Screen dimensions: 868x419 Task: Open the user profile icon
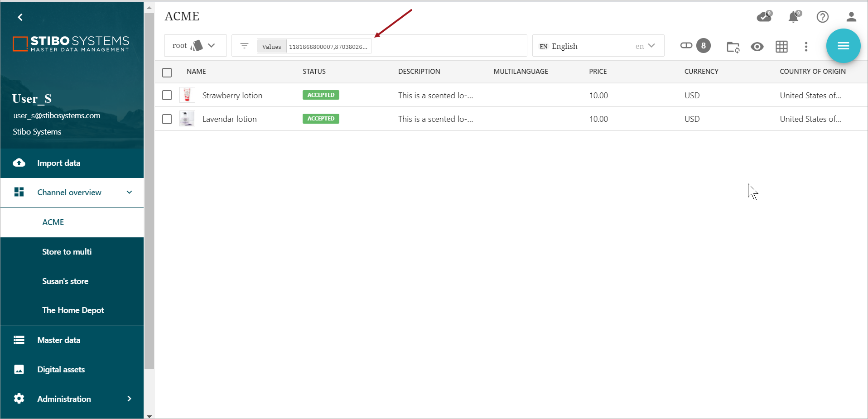coord(851,17)
